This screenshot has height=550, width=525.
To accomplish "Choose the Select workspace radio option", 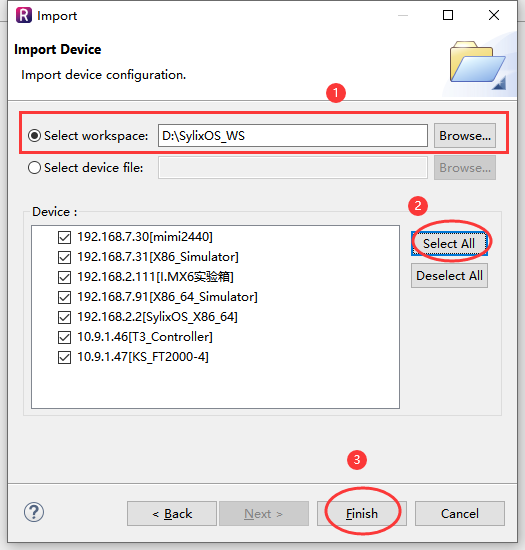I will click(x=34, y=136).
